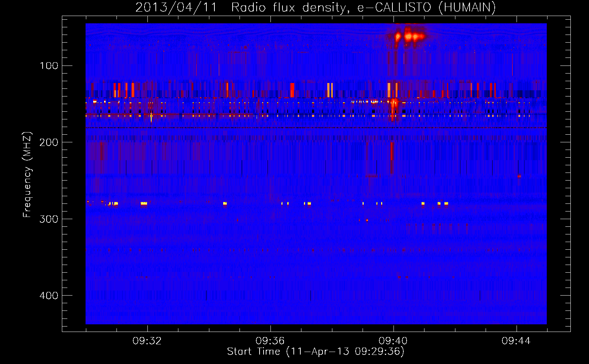This screenshot has width=589, height=364.
Task: Click the '09:32' time axis label
Action: 147,341
